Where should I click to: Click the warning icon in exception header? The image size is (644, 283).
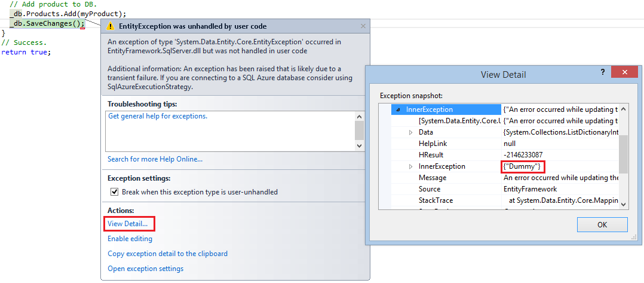111,26
